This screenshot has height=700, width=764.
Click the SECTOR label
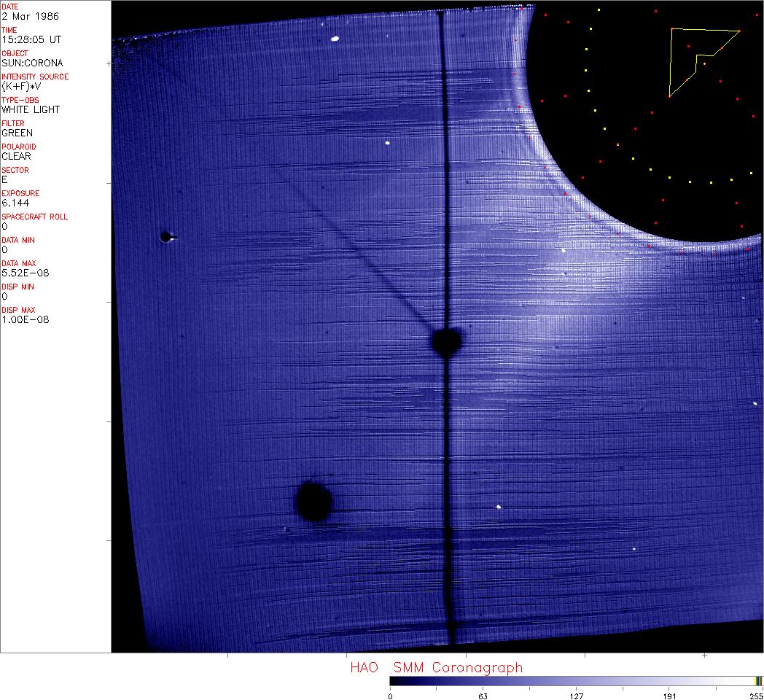pyautogui.click(x=15, y=170)
